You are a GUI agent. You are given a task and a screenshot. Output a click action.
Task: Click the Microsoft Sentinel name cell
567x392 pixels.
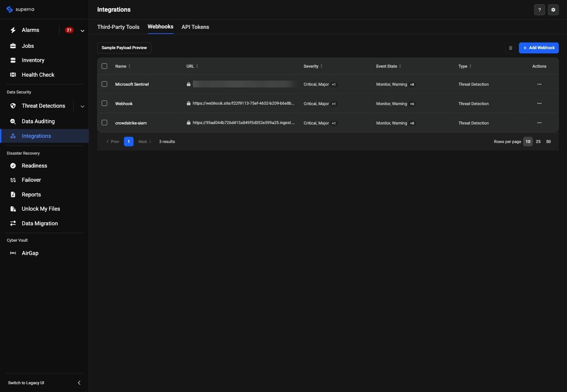pos(132,84)
